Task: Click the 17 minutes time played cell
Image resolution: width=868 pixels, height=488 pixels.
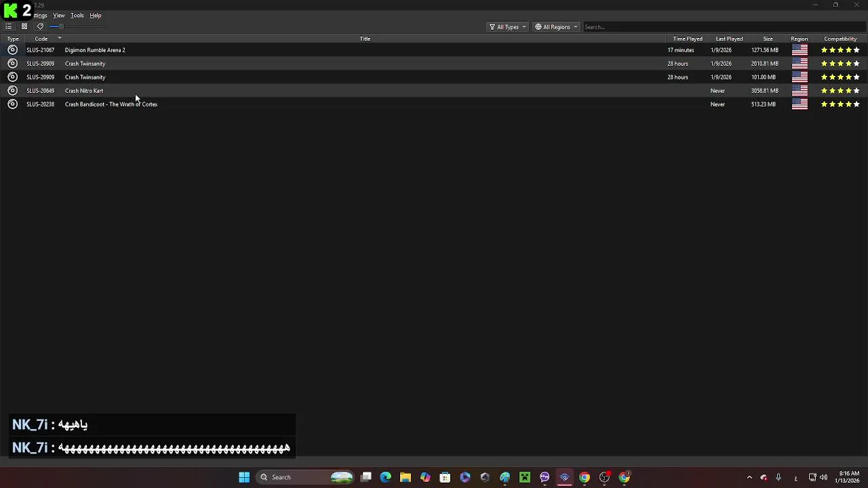Action: coord(680,50)
